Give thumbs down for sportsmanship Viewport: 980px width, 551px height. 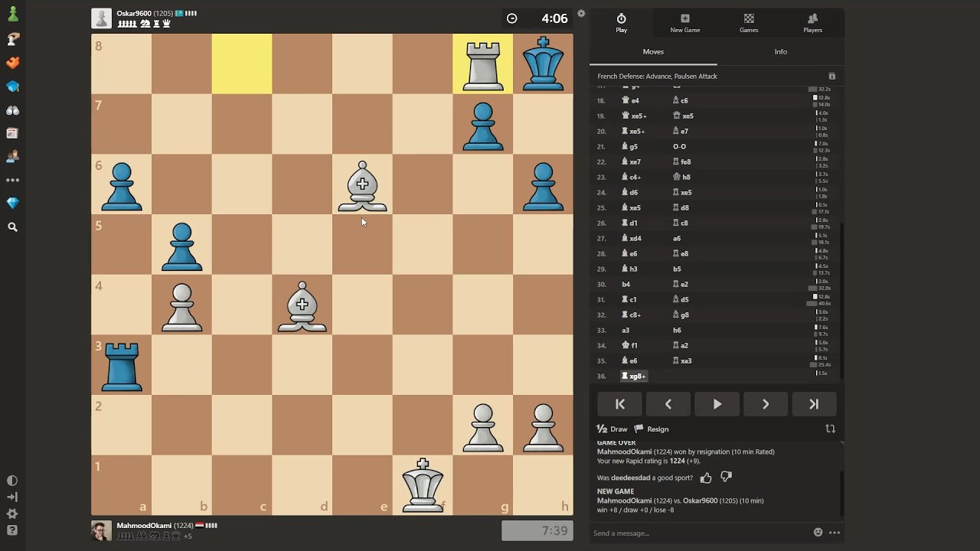point(726,478)
